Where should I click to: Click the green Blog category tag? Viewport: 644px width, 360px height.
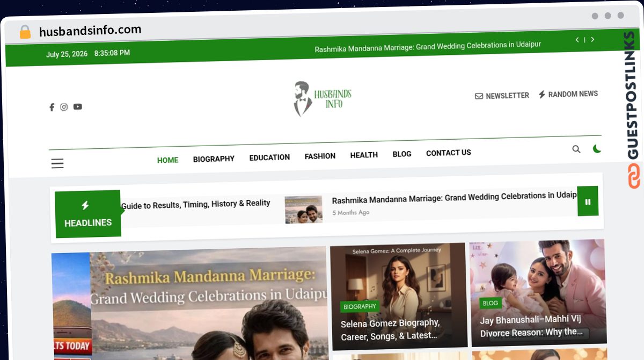(x=491, y=303)
